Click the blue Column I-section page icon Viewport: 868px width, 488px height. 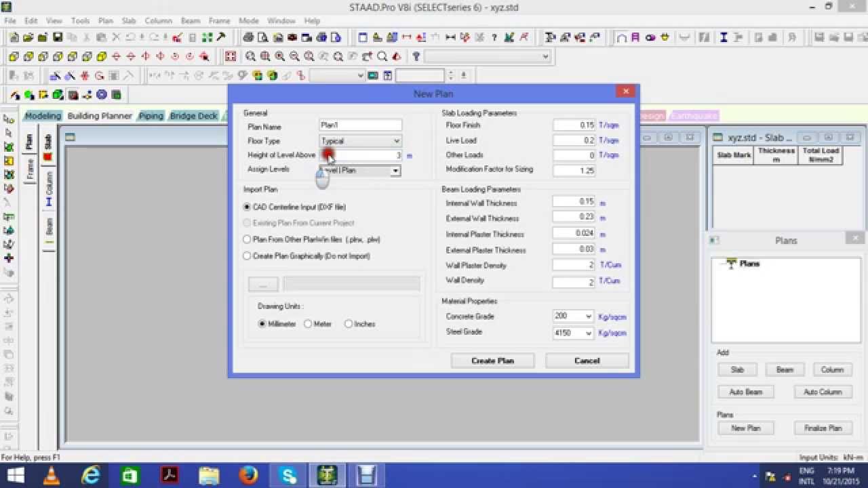[48, 202]
